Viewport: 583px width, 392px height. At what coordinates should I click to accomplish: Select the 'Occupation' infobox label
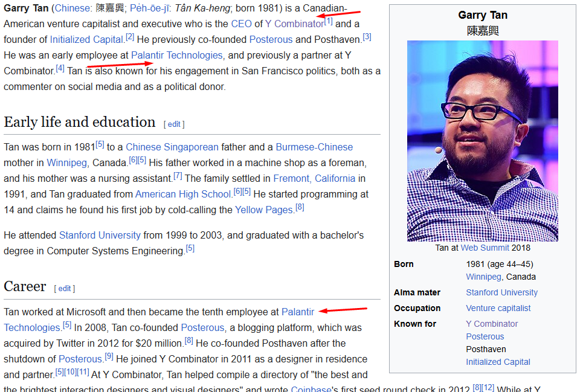[417, 308]
